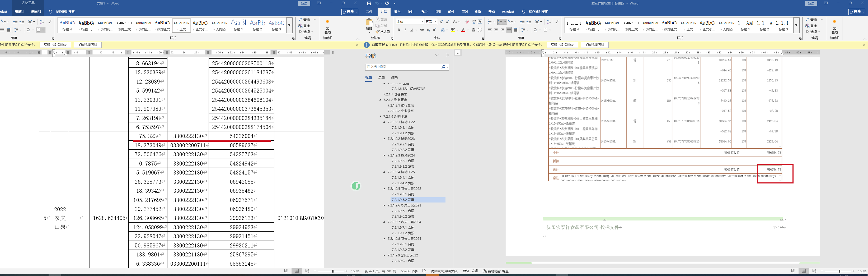Click 查找 (Find) in right Word ribbon
Image resolution: width=868 pixels, height=276 pixels.
[811, 20]
